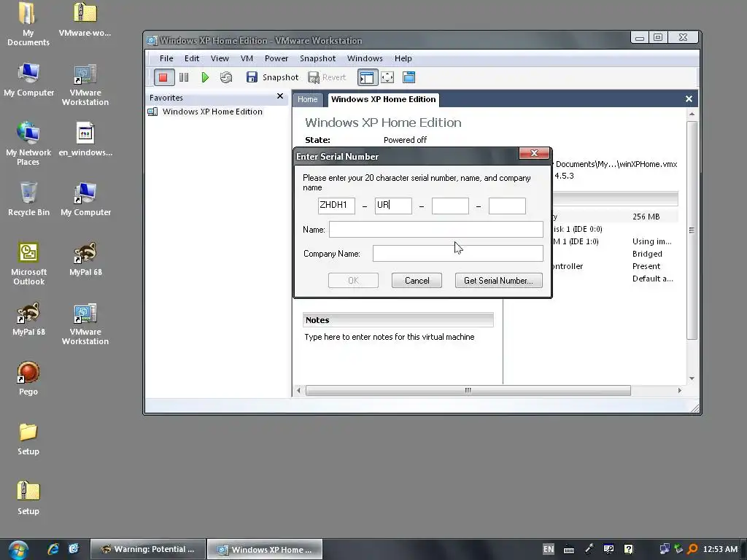Open the Windows Start orb
Image resolution: width=747 pixels, height=560 pixels.
pyautogui.click(x=18, y=550)
